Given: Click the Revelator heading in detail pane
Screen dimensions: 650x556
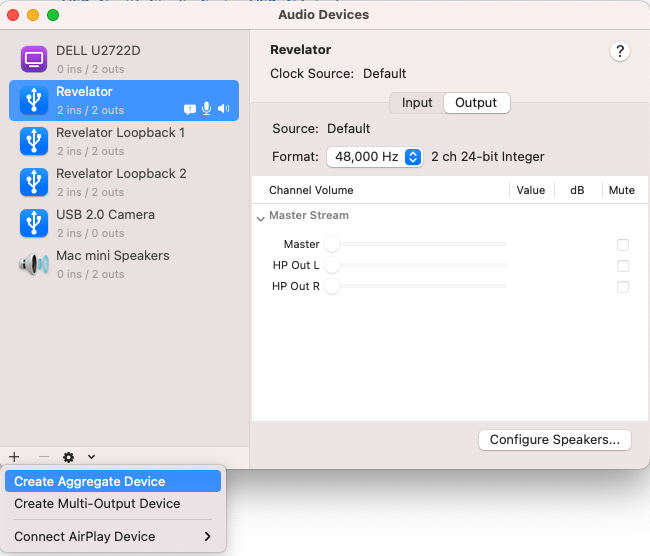Looking at the screenshot, I should [x=301, y=50].
